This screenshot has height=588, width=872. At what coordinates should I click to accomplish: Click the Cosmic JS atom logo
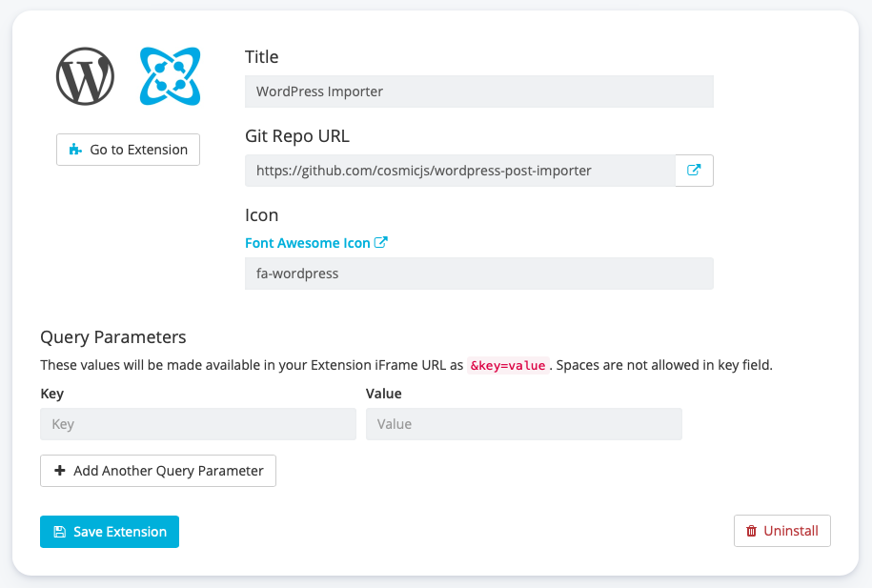[170, 76]
